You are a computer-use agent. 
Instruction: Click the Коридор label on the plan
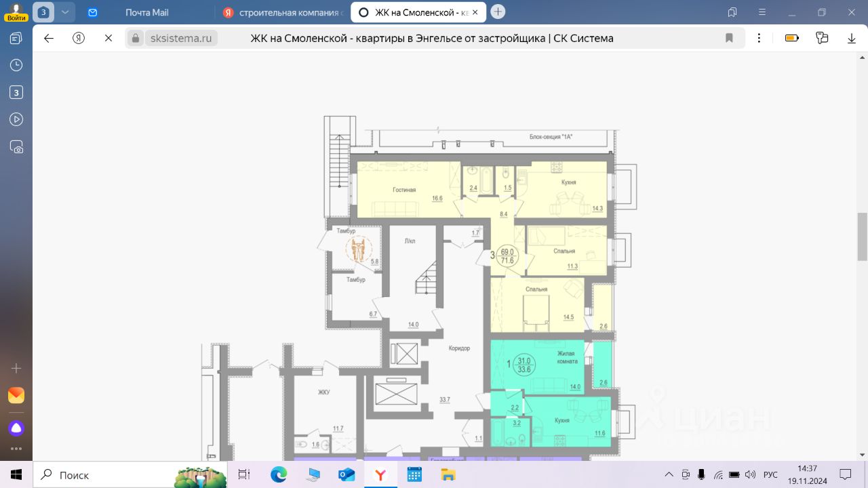click(459, 348)
